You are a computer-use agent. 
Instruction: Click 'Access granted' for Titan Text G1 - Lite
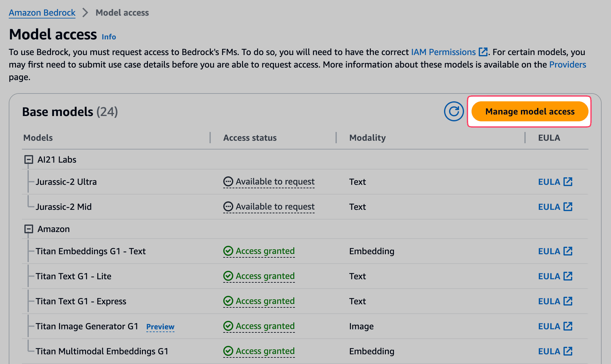click(x=259, y=276)
